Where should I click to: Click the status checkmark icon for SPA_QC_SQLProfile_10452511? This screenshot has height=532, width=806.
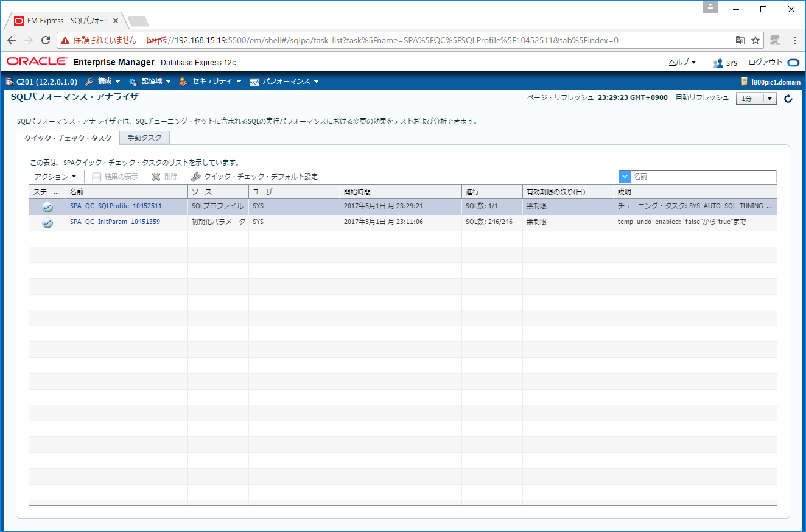tap(47, 207)
